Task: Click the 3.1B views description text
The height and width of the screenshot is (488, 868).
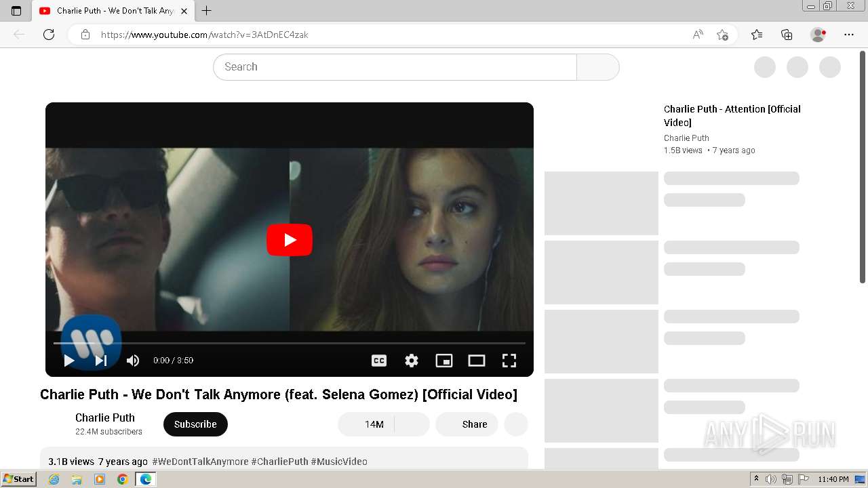Action: tap(71, 462)
